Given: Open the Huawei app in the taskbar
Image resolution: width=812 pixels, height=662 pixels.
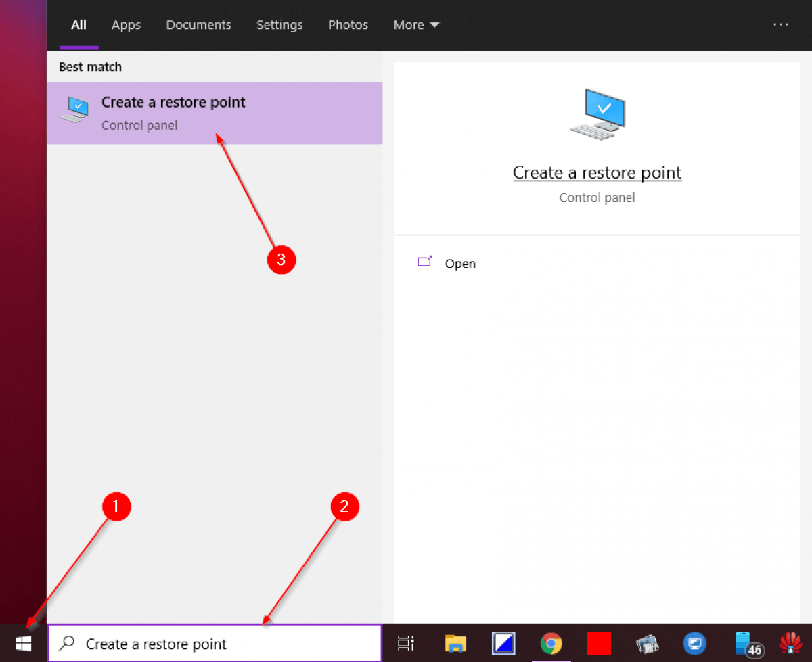Looking at the screenshot, I should (790, 644).
